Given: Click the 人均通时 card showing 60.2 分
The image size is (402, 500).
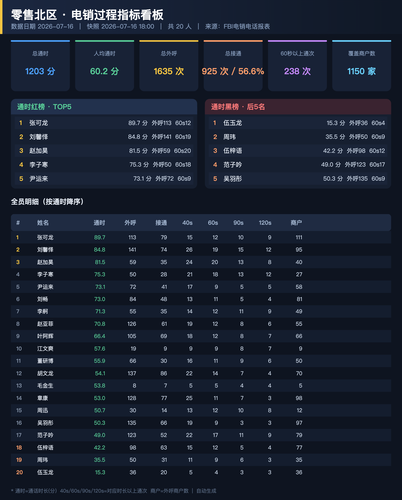Looking at the screenshot, I should [105, 66].
